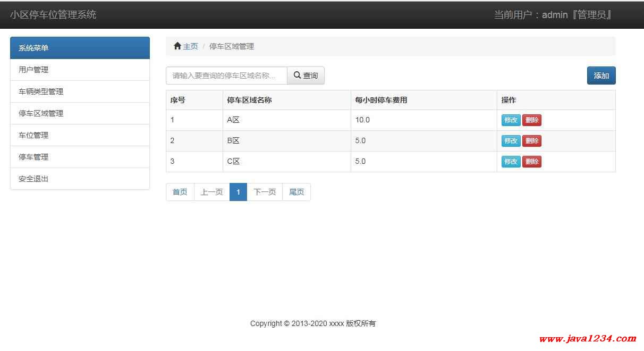Go to 车位管理 menu entry
644x351 pixels.
point(80,135)
